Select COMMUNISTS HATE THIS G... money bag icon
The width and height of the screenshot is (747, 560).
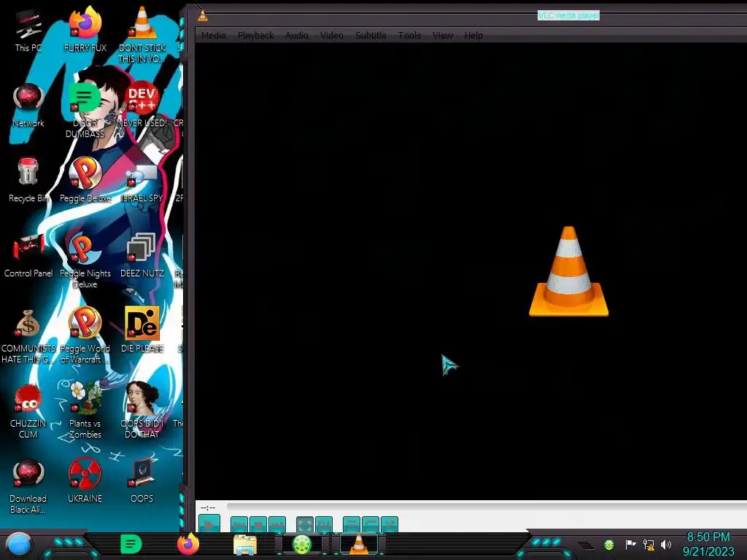28,336
